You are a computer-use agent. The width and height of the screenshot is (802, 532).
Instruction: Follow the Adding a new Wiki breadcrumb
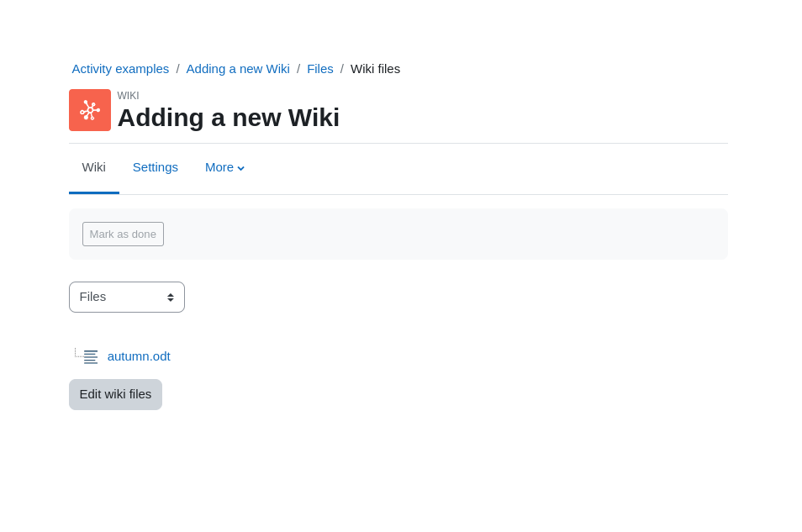pyautogui.click(x=238, y=69)
